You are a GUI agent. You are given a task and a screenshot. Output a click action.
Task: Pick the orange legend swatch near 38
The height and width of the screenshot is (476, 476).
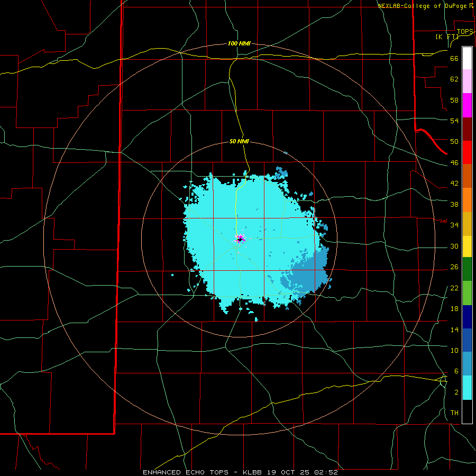tap(467, 200)
